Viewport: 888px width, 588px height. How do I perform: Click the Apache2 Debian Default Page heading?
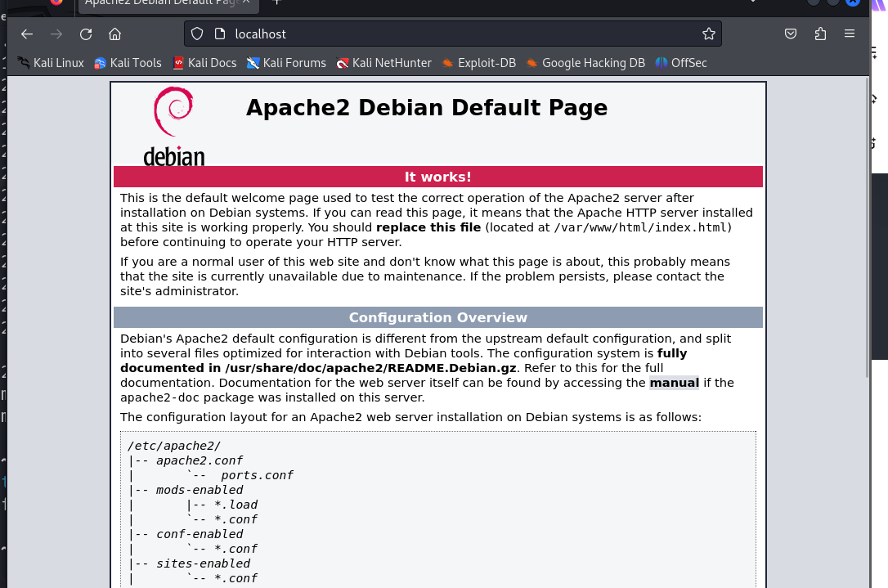427,108
